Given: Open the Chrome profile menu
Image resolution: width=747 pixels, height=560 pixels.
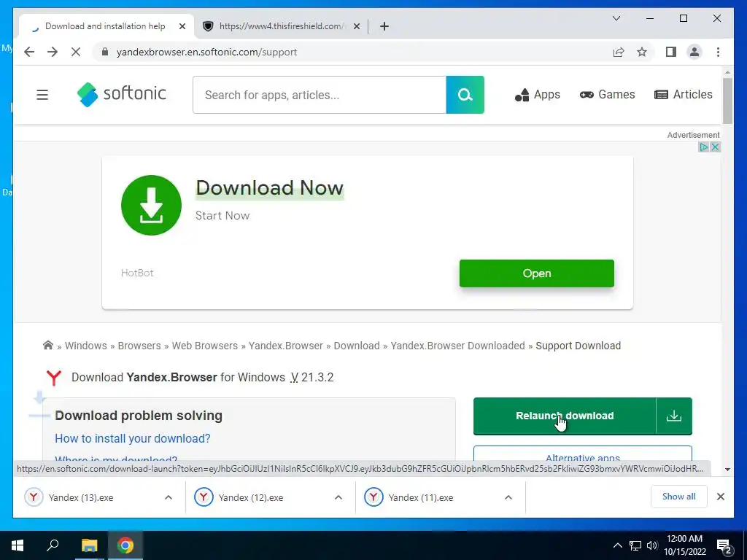Looking at the screenshot, I should [694, 52].
